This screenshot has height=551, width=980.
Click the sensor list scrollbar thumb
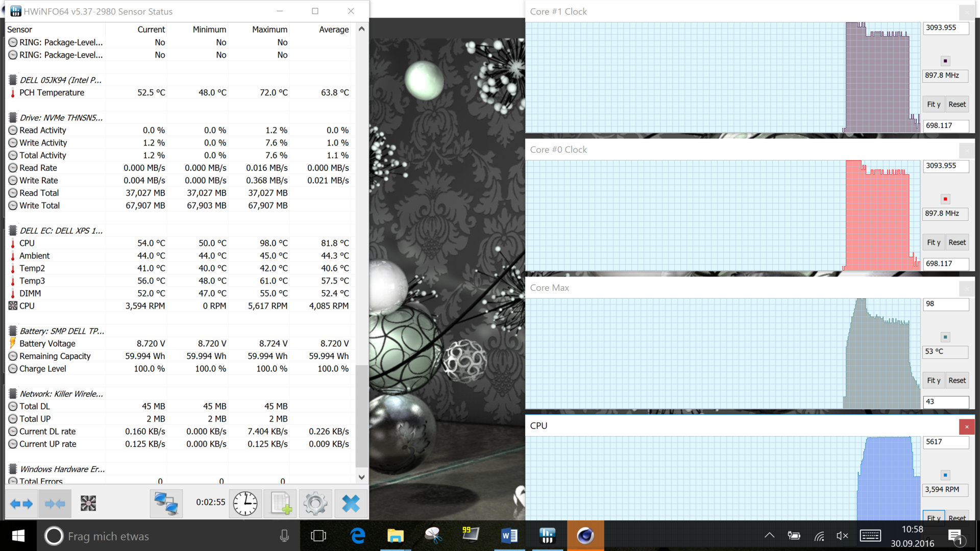tap(361, 416)
